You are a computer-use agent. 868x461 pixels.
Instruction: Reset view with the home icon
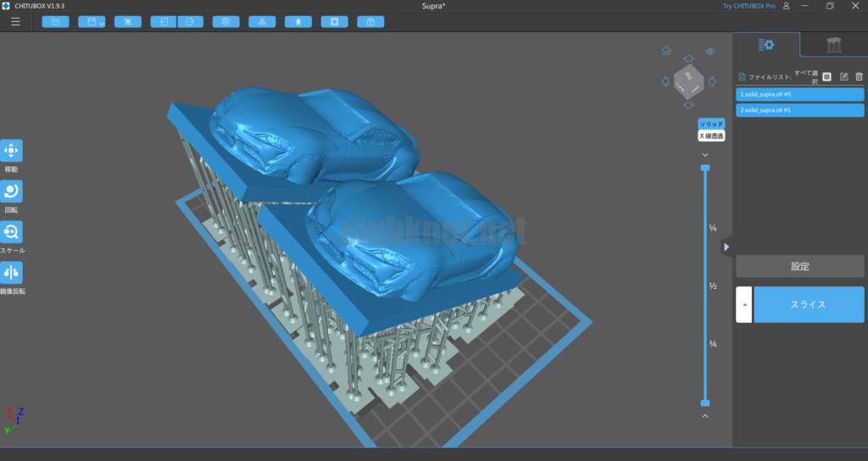[666, 51]
